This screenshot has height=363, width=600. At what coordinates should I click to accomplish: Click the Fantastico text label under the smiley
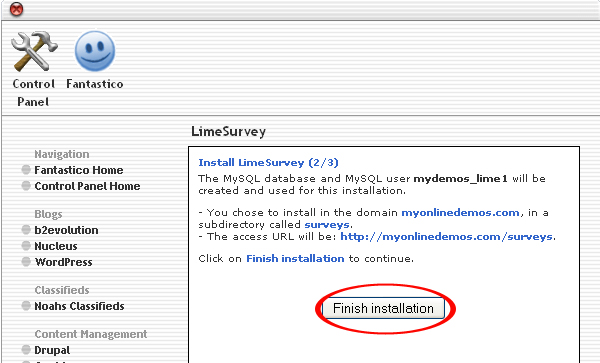coord(95,84)
